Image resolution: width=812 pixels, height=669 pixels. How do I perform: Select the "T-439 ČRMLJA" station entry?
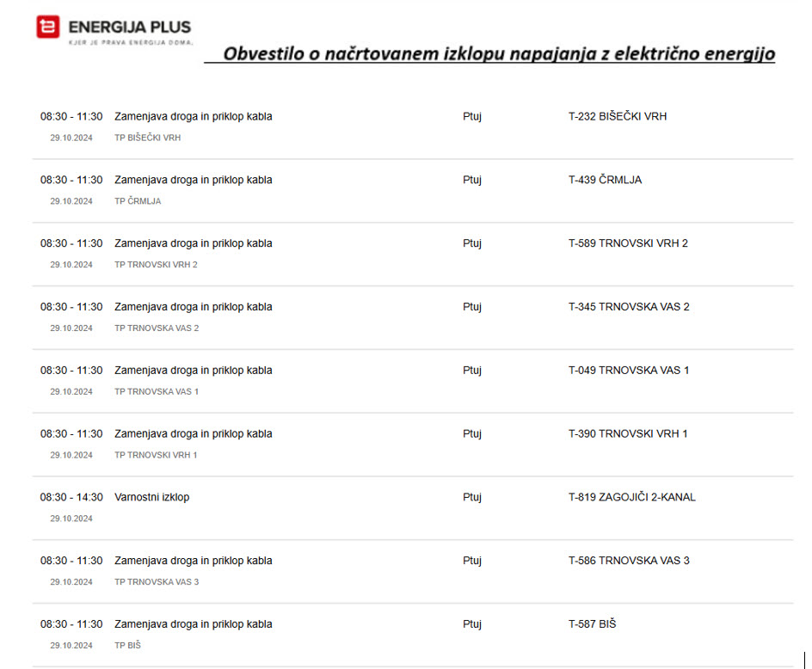tap(605, 180)
